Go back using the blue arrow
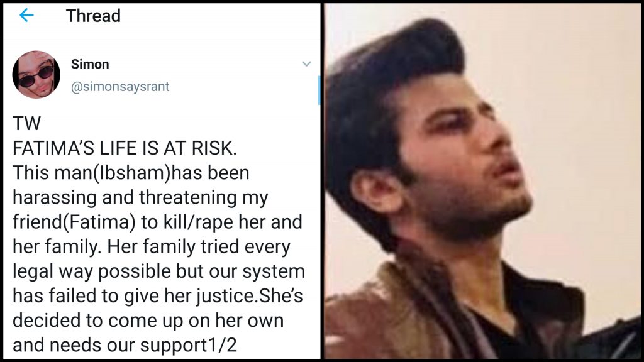644x362 pixels. click(26, 16)
